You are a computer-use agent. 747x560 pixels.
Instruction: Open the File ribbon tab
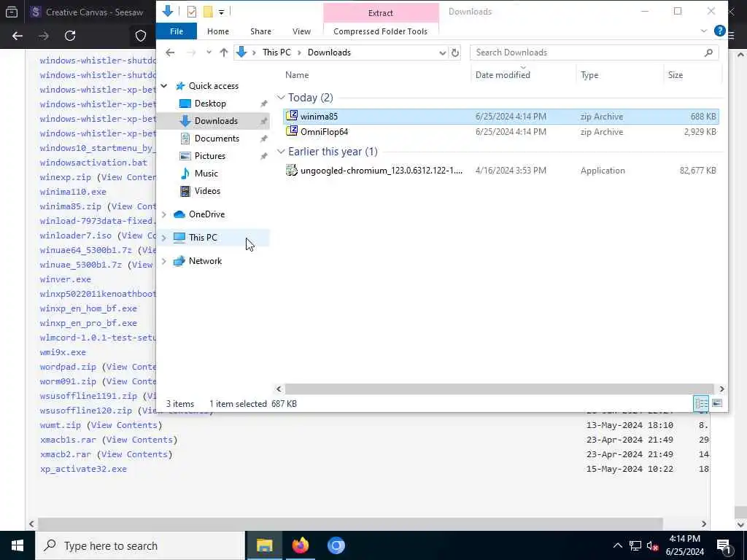click(x=177, y=31)
